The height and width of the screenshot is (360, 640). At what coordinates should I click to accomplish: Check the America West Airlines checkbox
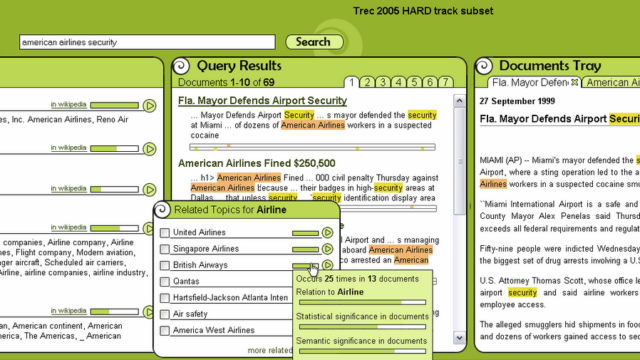[164, 331]
